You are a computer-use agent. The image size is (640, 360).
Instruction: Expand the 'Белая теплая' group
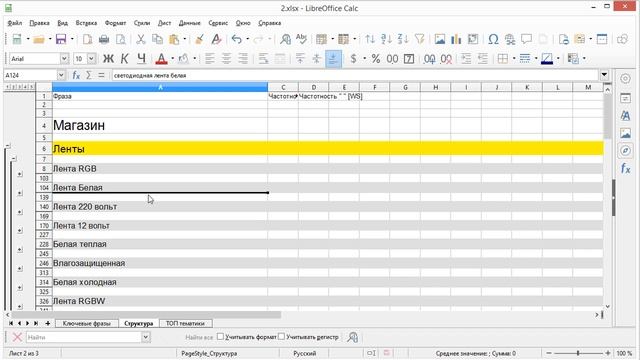20,250
